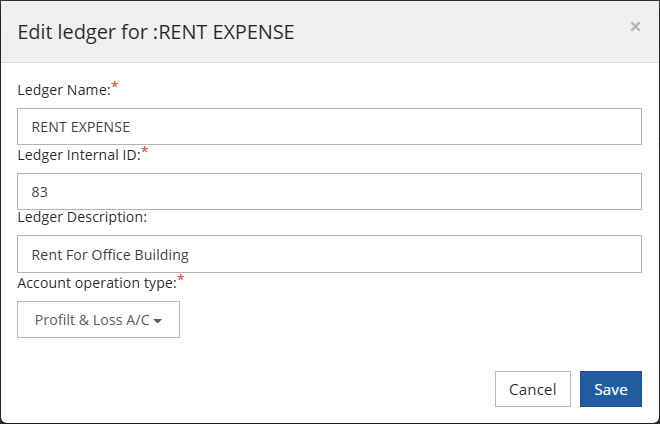This screenshot has width=660, height=424.
Task: Place cursor in 'RENT EXPENSE' name text
Action: 81,127
